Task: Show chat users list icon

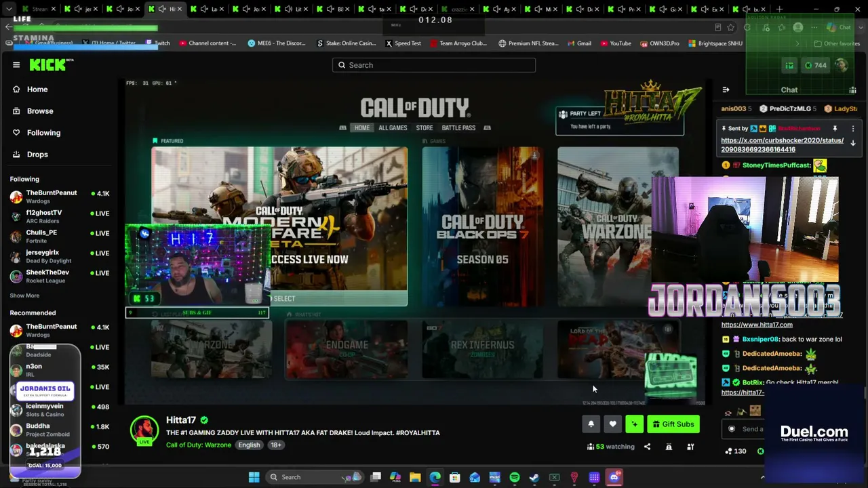Action: (852, 89)
